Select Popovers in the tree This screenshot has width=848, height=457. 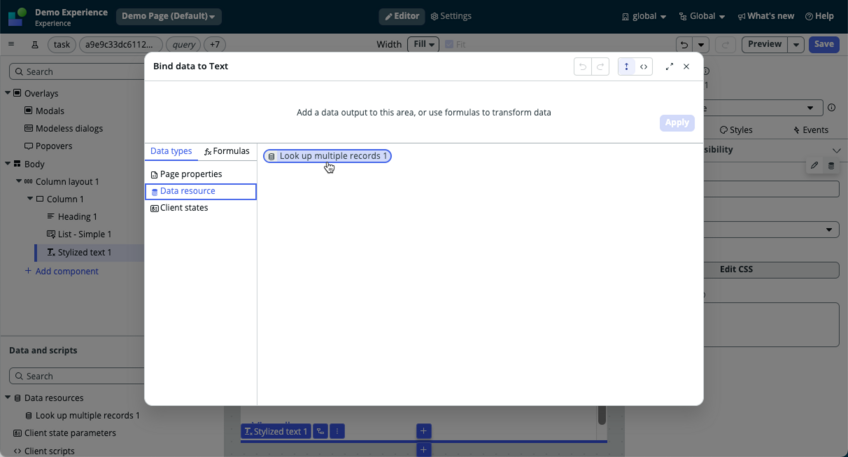click(48, 146)
